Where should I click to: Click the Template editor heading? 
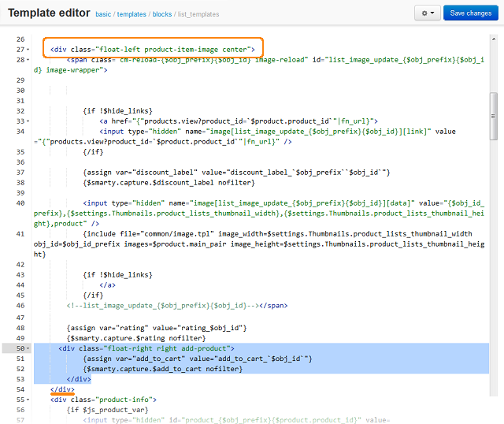49,13
